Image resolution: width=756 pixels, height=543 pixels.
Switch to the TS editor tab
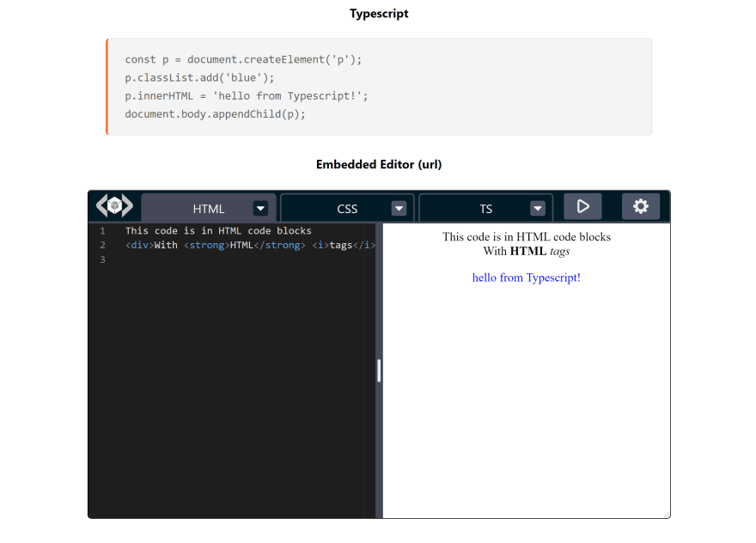pos(485,209)
